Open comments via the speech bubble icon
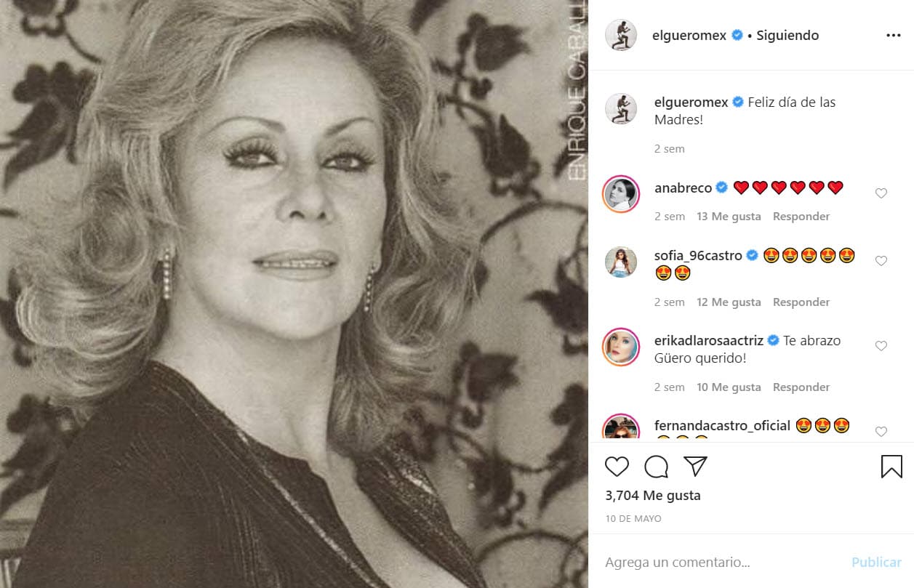The height and width of the screenshot is (588, 914). [x=657, y=467]
